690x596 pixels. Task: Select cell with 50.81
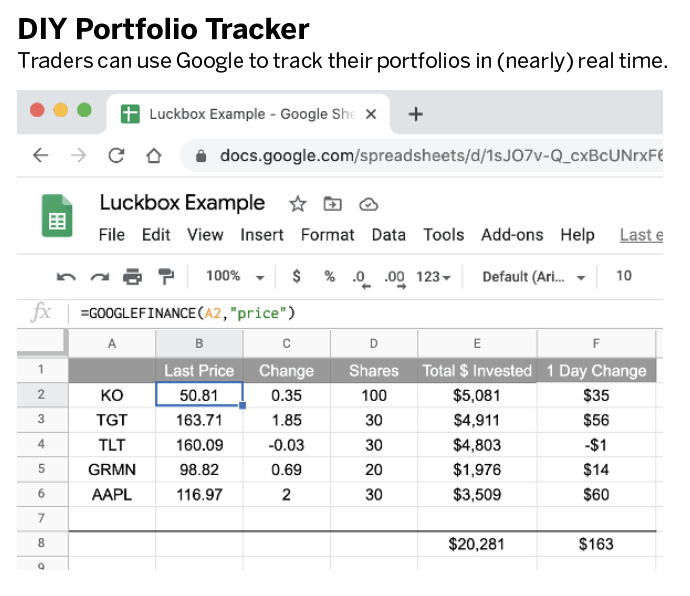pyautogui.click(x=199, y=395)
